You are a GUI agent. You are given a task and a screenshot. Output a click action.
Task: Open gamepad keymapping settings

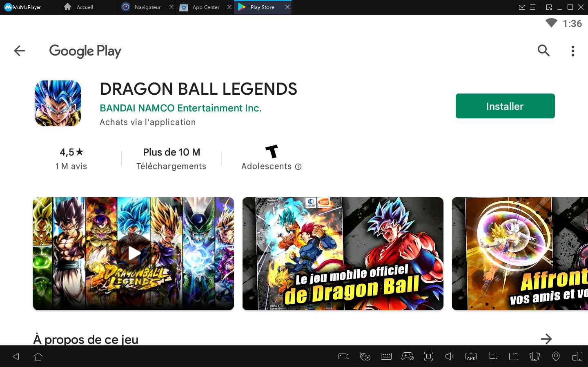(x=408, y=356)
